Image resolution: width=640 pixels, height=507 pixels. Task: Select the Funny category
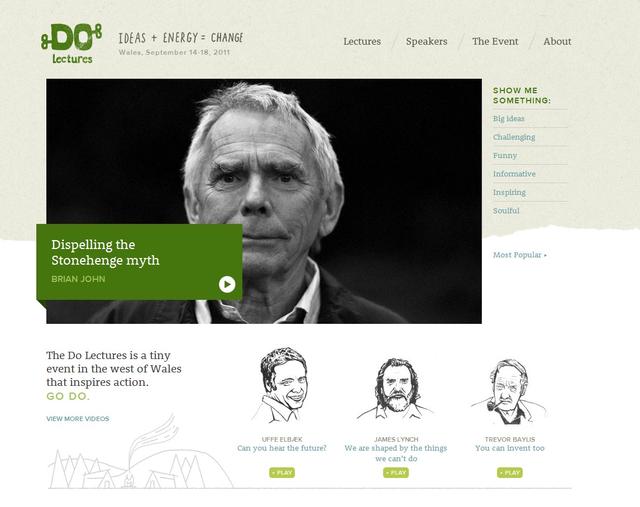pos(505,156)
